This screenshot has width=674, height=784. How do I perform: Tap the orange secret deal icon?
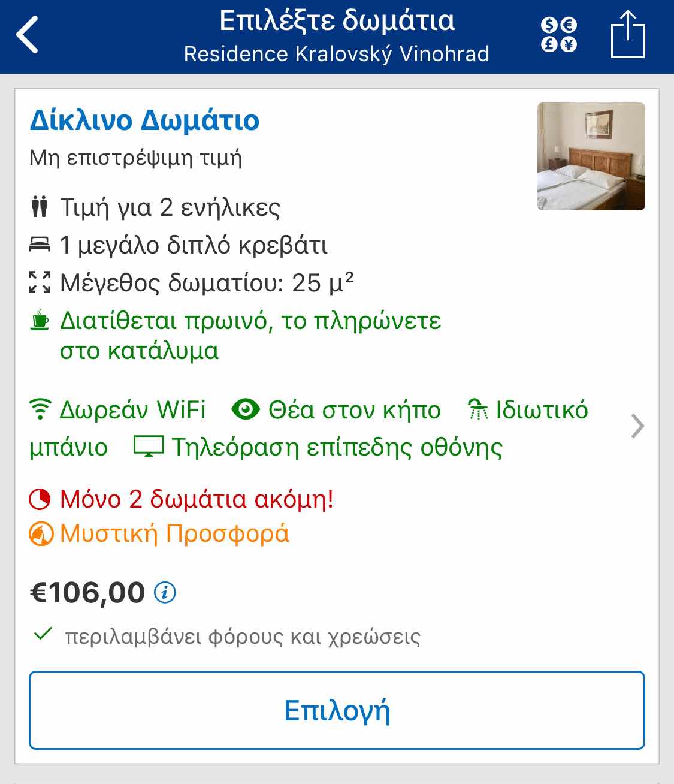pos(41,534)
